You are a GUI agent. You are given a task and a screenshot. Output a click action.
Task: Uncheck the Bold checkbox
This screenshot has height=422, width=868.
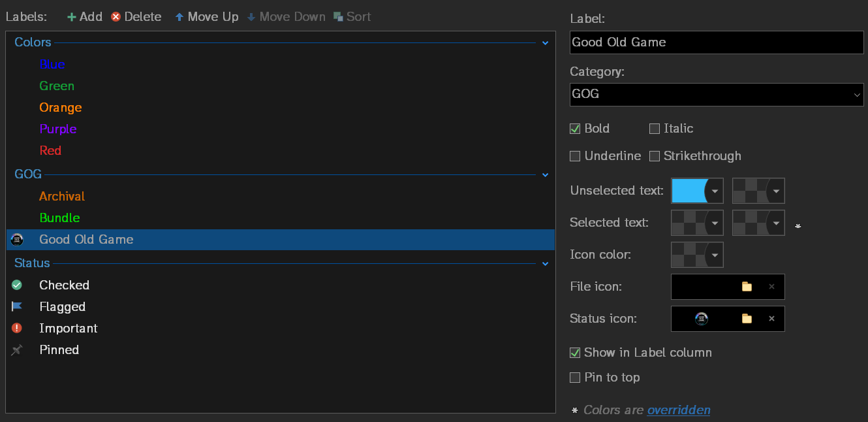click(x=575, y=129)
